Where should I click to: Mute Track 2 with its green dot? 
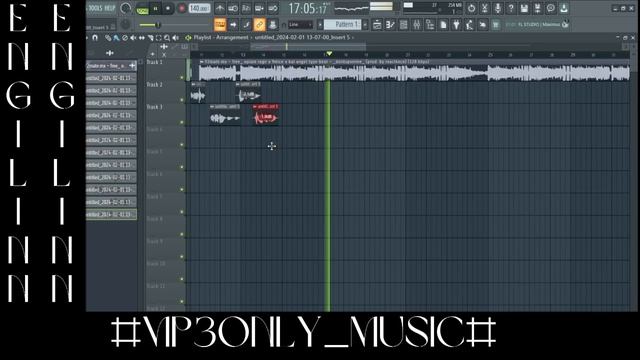pyautogui.click(x=182, y=100)
